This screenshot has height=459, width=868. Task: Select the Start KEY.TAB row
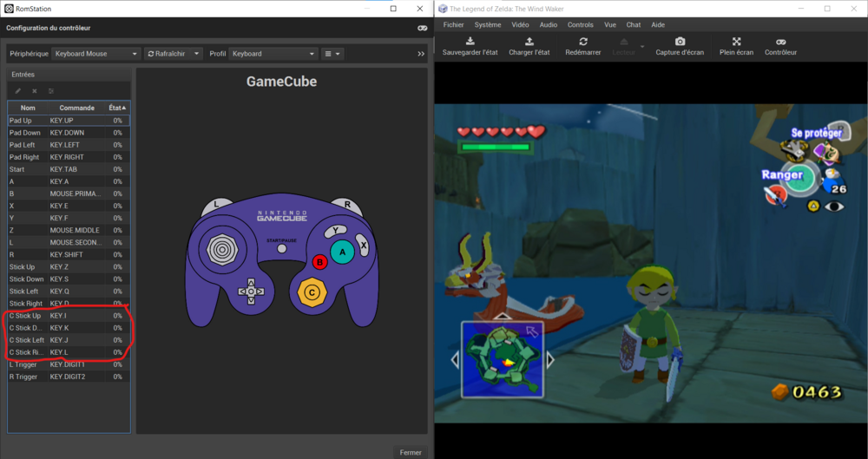[69, 169]
